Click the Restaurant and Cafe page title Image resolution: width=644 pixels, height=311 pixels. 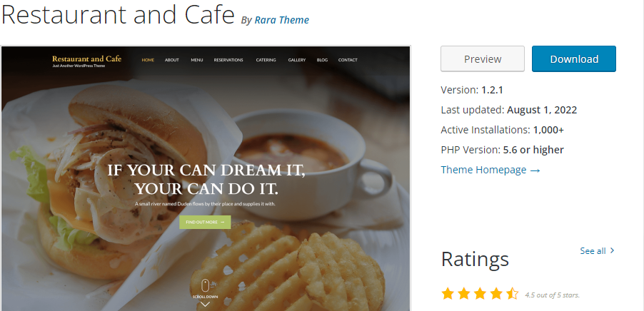click(x=118, y=15)
